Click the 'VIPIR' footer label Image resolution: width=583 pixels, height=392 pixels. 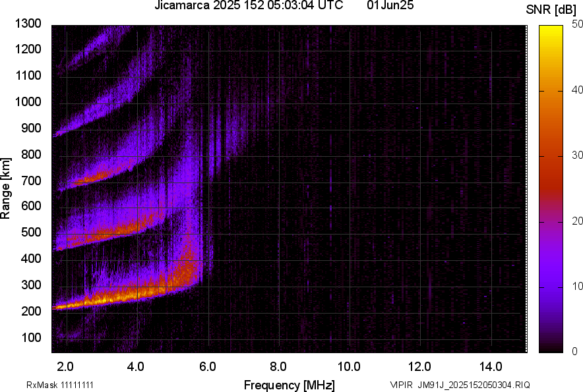tap(402, 385)
